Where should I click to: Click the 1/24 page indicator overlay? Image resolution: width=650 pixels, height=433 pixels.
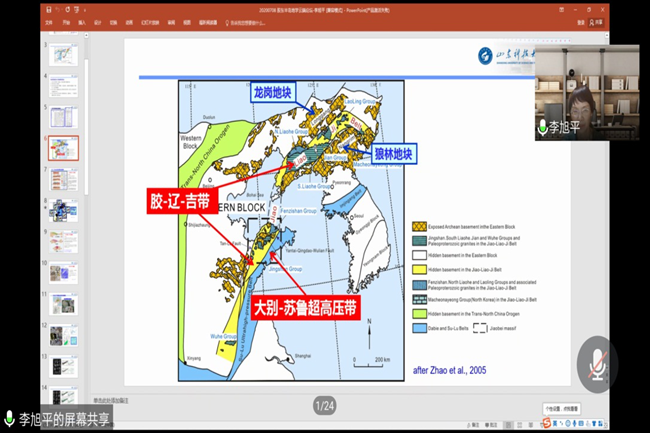[x=326, y=405]
